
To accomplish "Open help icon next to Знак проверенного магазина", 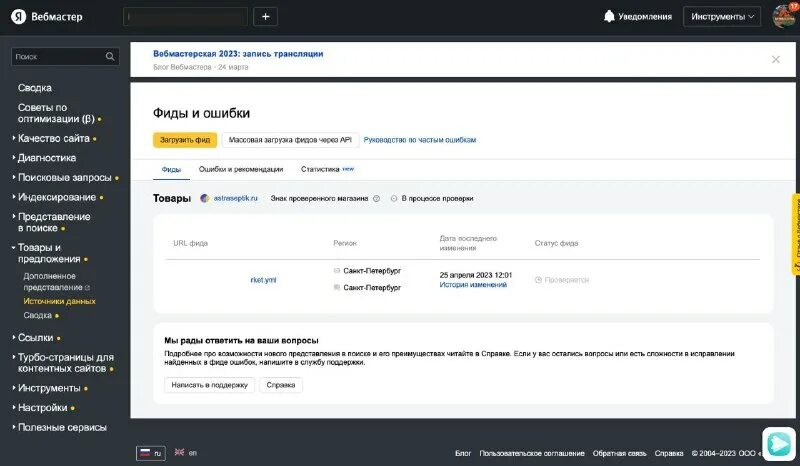I will [x=377, y=199].
